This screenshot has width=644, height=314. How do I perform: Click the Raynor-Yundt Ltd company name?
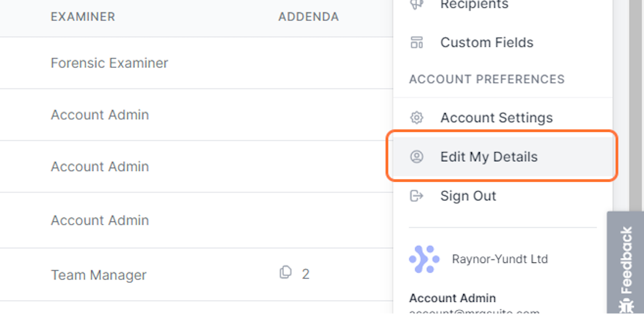click(x=500, y=259)
